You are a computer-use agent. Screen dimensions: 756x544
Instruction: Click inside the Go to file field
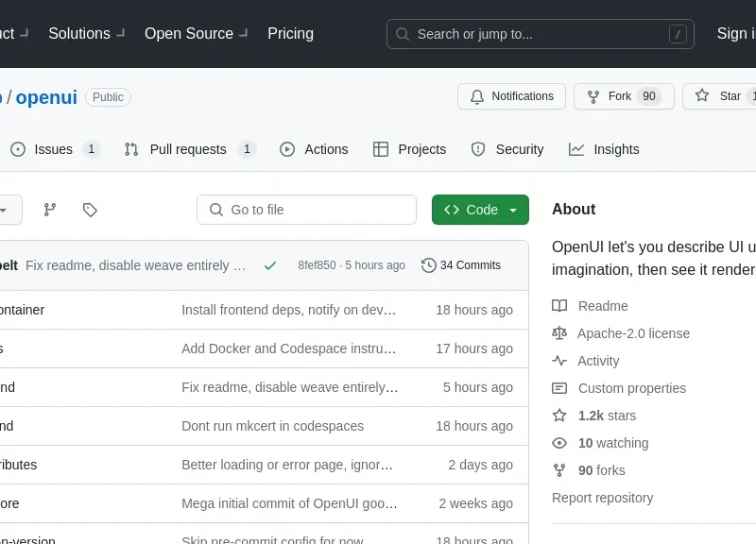click(306, 210)
